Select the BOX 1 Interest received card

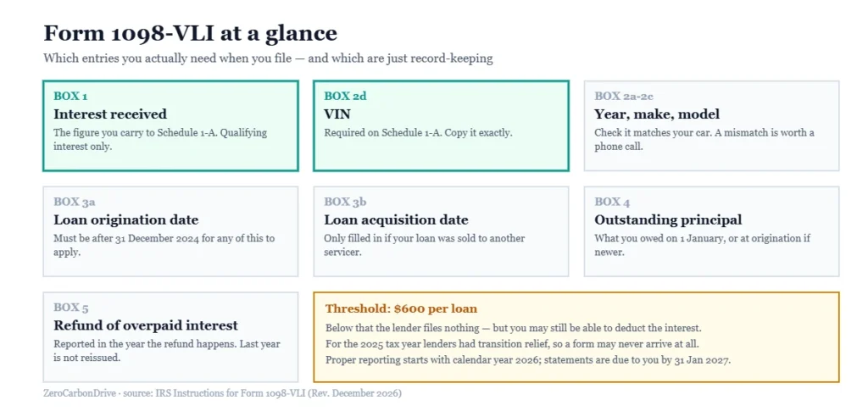point(170,125)
